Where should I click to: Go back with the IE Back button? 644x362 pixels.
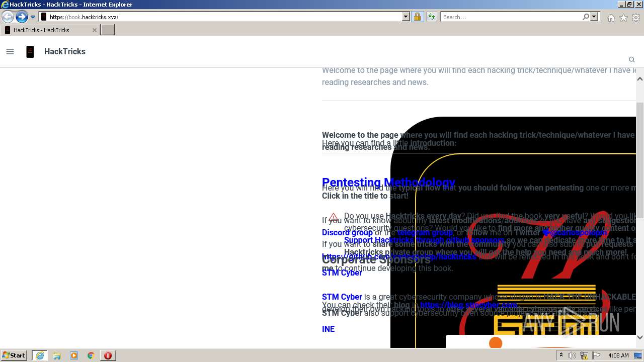click(x=8, y=17)
